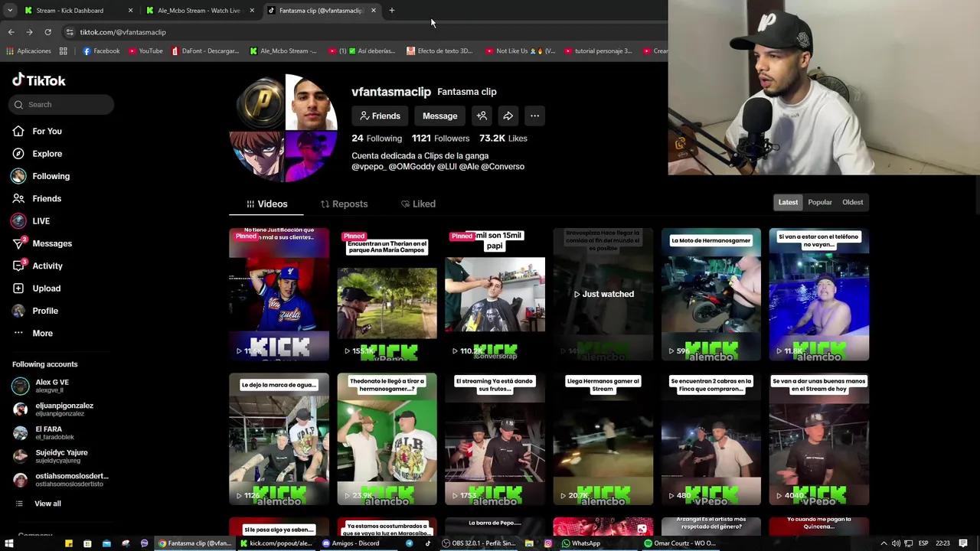Screen dimensions: 980x551
Task: Open video 'La Moto de Hermanosgamer'
Action: coord(711,294)
